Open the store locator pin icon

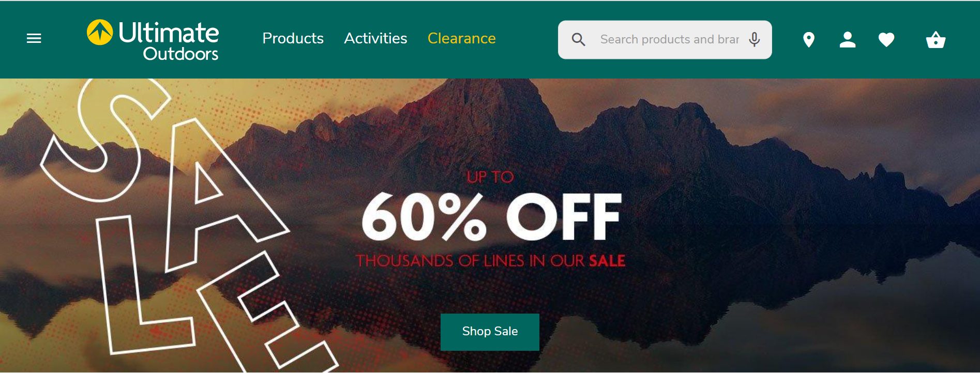coord(809,40)
